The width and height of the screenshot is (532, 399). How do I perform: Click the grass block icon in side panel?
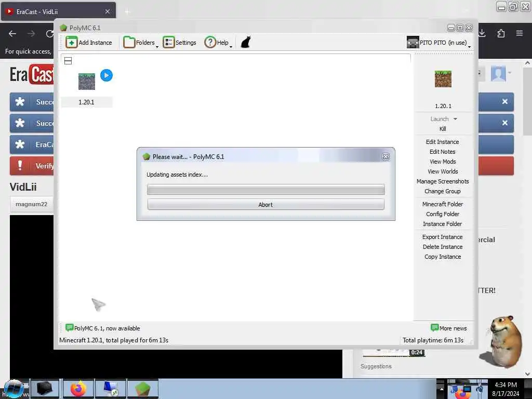(443, 79)
